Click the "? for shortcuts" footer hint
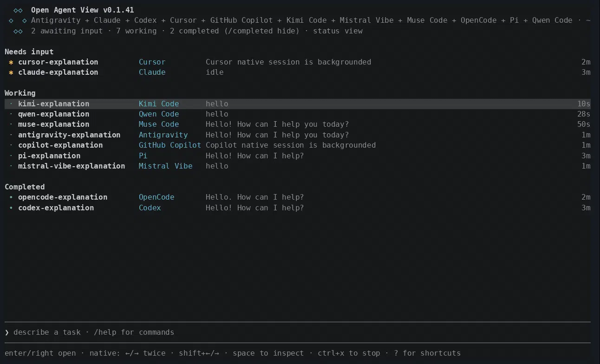This screenshot has width=600, height=364. click(x=427, y=353)
